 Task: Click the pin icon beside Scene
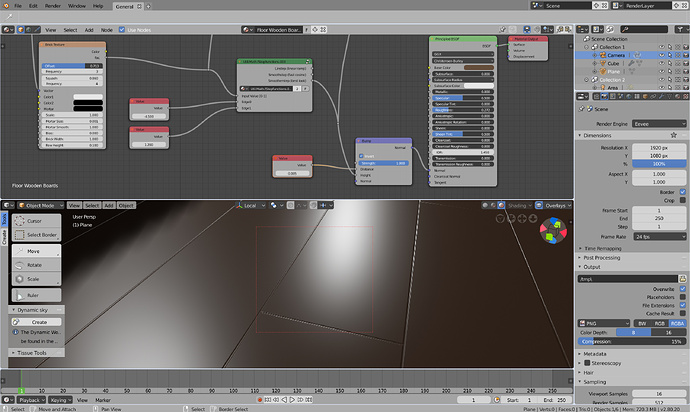point(582,109)
